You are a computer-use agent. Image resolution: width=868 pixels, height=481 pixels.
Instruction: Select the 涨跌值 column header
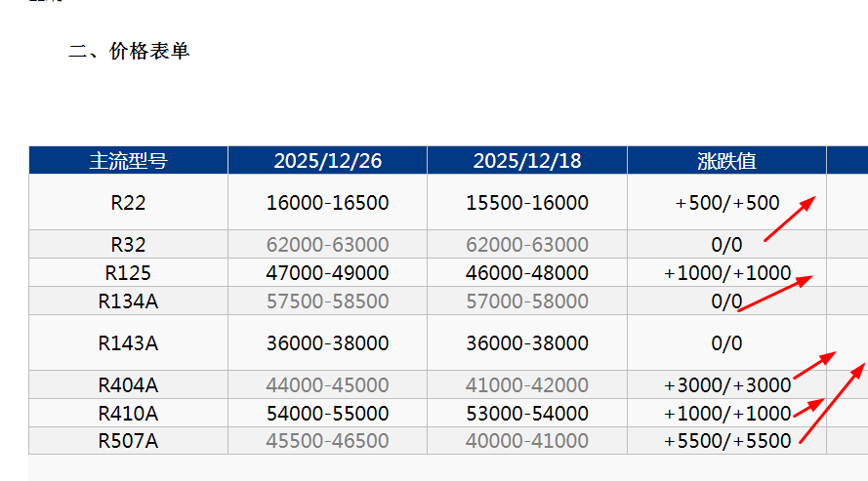click(x=726, y=161)
